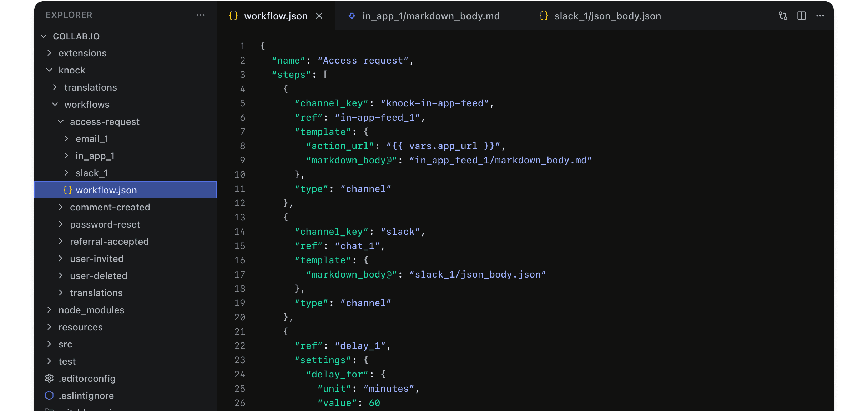Click the JSON braces icon on workflow.json tab

(234, 16)
